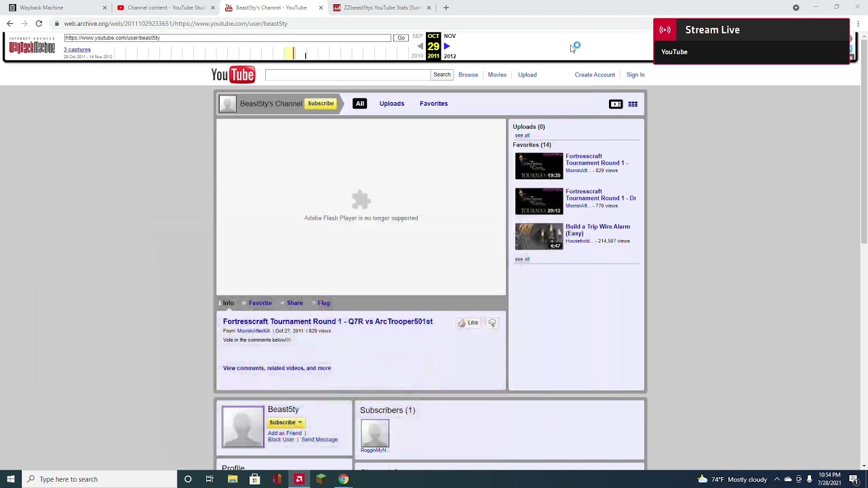868x488 pixels.
Task: Go to previous capture arrow in Wayback toolbar
Action: click(x=420, y=46)
